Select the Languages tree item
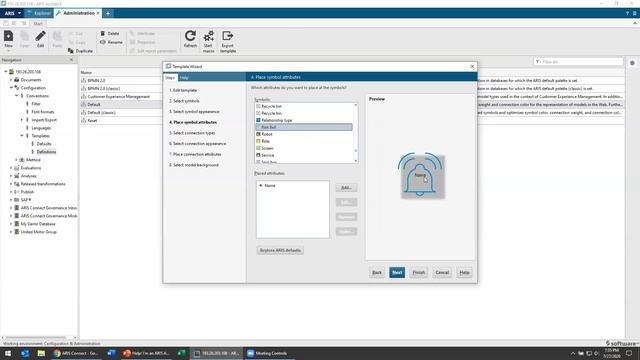The image size is (640, 360). click(x=41, y=128)
